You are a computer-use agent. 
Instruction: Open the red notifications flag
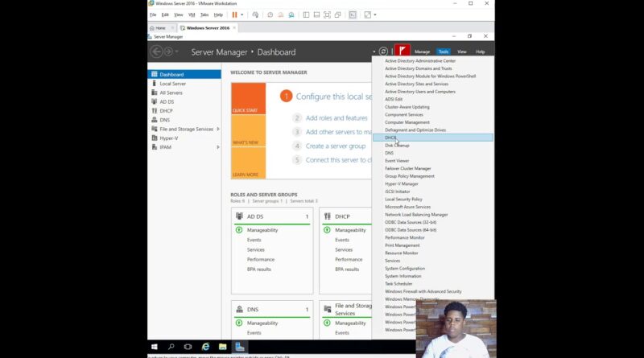point(402,51)
